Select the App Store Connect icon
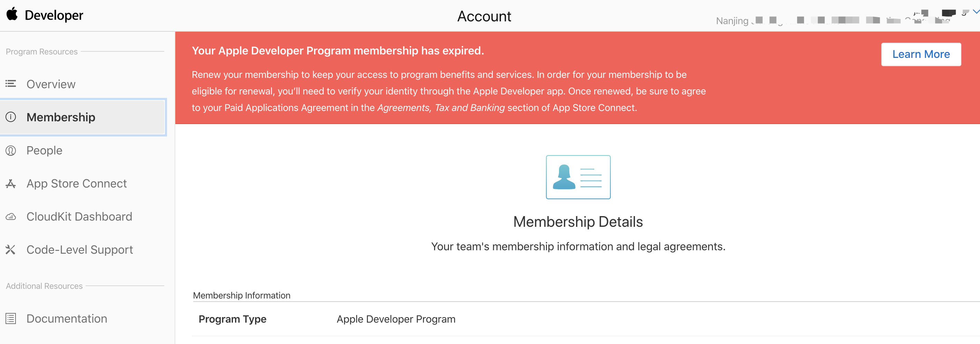Image resolution: width=980 pixels, height=344 pixels. pyautogui.click(x=10, y=183)
